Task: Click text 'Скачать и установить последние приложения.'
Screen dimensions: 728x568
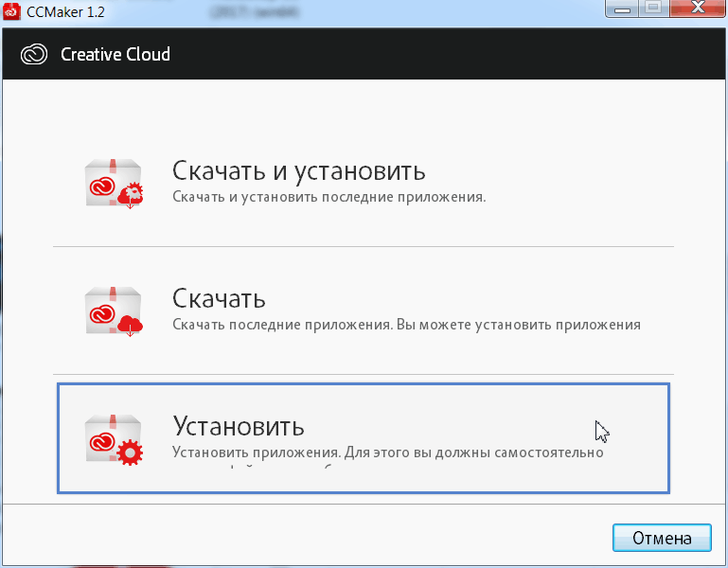Action: tap(329, 197)
